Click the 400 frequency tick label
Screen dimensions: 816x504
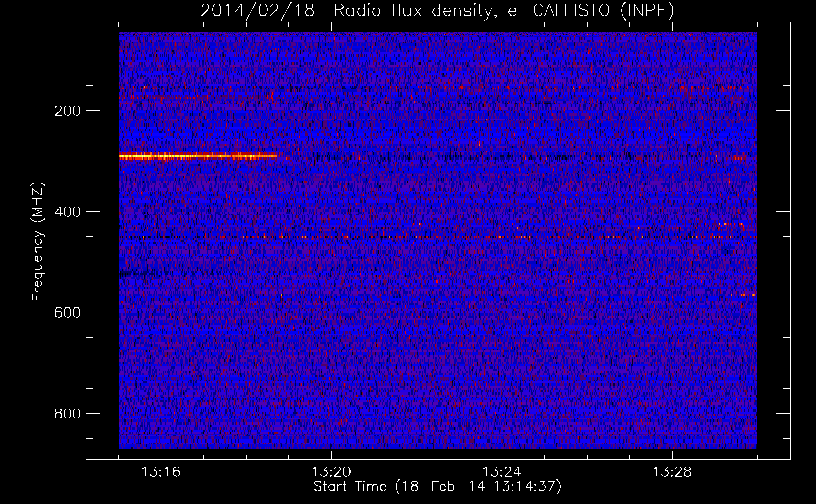[68, 212]
